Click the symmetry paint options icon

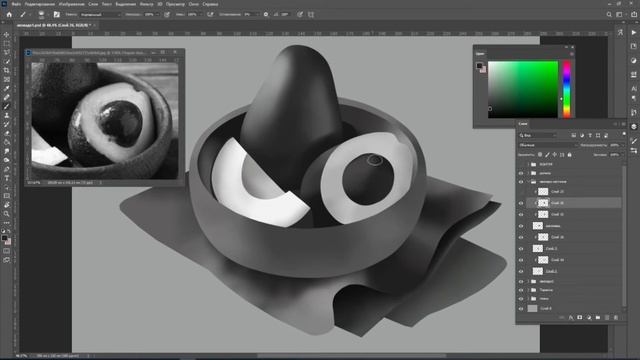(311, 14)
